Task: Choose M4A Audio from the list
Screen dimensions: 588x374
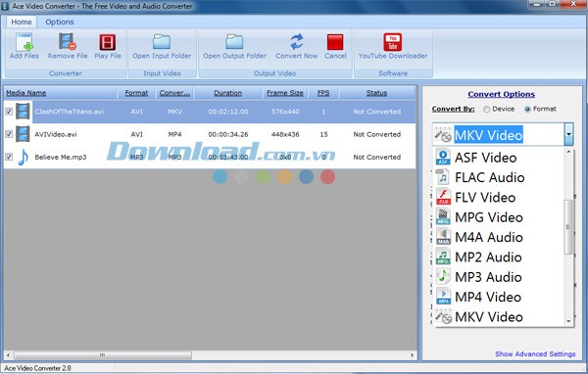Action: click(x=489, y=237)
